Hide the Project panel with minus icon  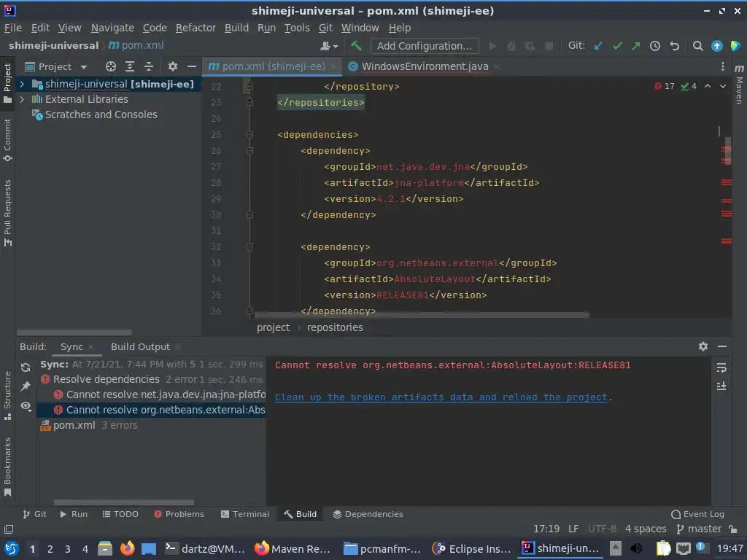(x=192, y=66)
